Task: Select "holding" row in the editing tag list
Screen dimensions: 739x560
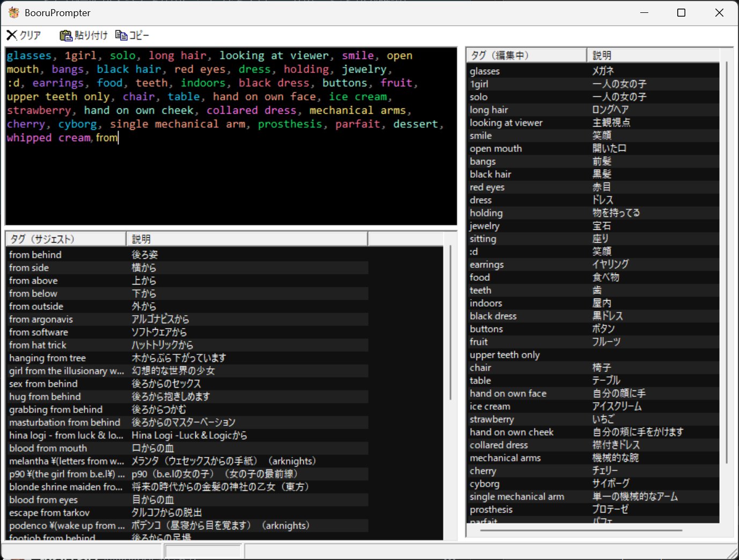Action: (593, 213)
